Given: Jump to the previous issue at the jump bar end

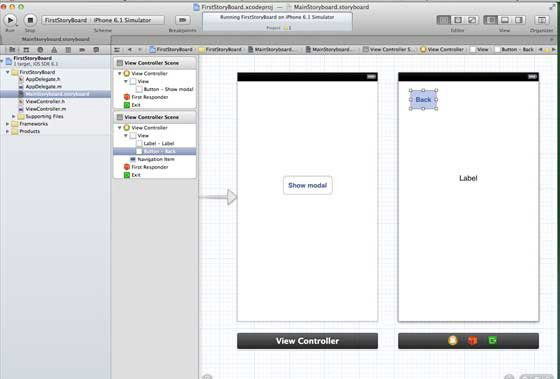Looking at the screenshot, I should 540,50.
